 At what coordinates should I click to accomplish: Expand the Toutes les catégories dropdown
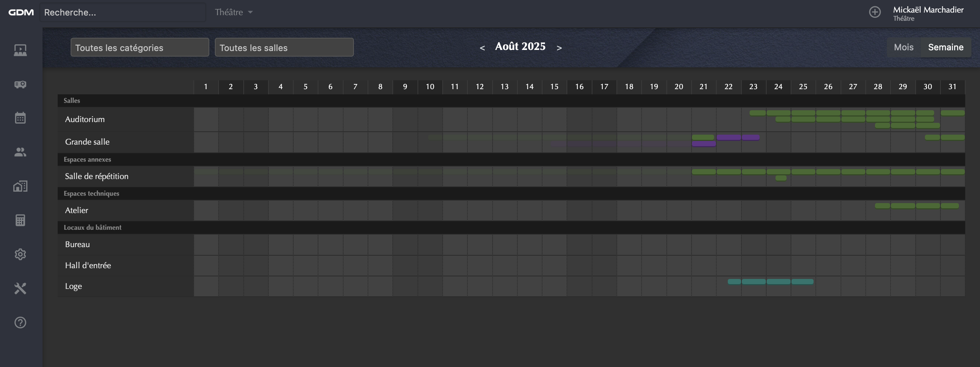point(140,47)
